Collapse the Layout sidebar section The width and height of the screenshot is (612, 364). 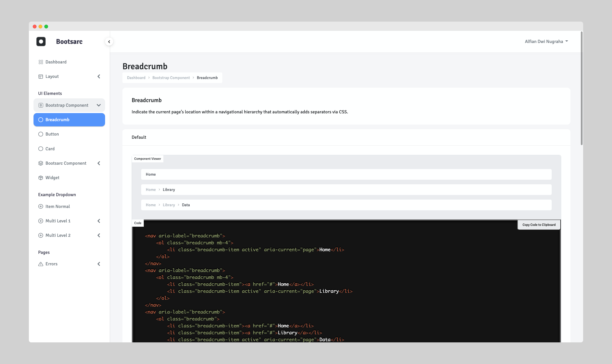(98, 76)
